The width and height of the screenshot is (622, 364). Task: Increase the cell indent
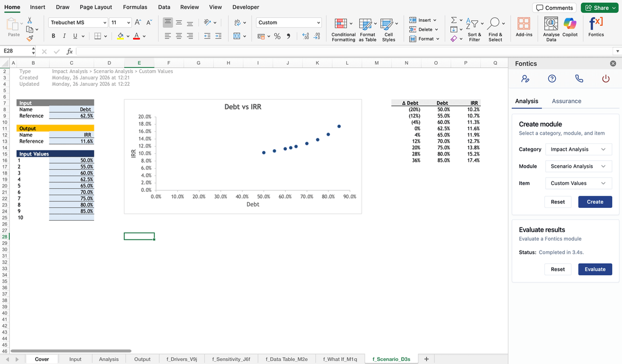(218, 36)
